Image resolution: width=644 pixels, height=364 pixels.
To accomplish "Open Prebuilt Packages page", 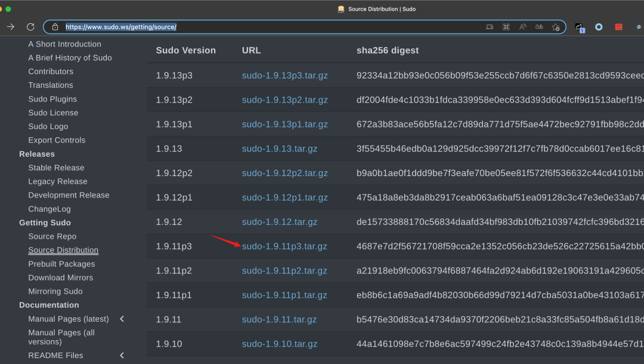I will [x=61, y=264].
